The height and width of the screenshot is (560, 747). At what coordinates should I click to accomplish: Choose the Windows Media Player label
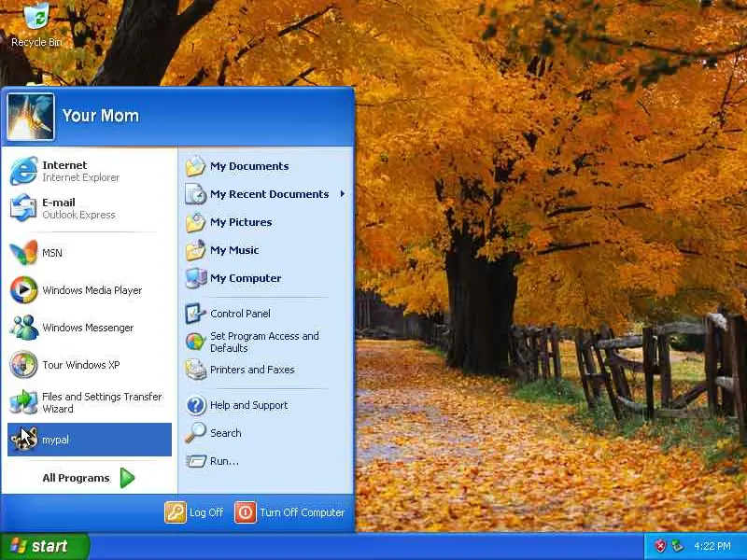(92, 290)
